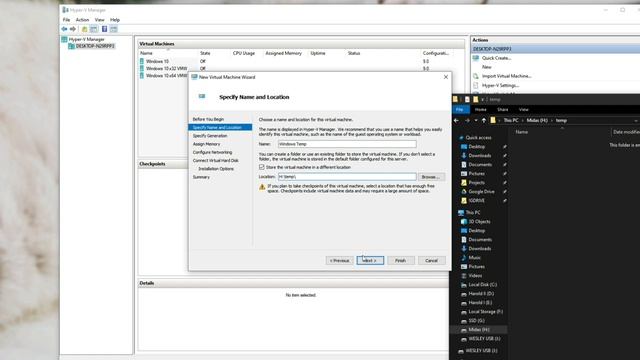Go to the Installation Options wizard step

point(216,169)
